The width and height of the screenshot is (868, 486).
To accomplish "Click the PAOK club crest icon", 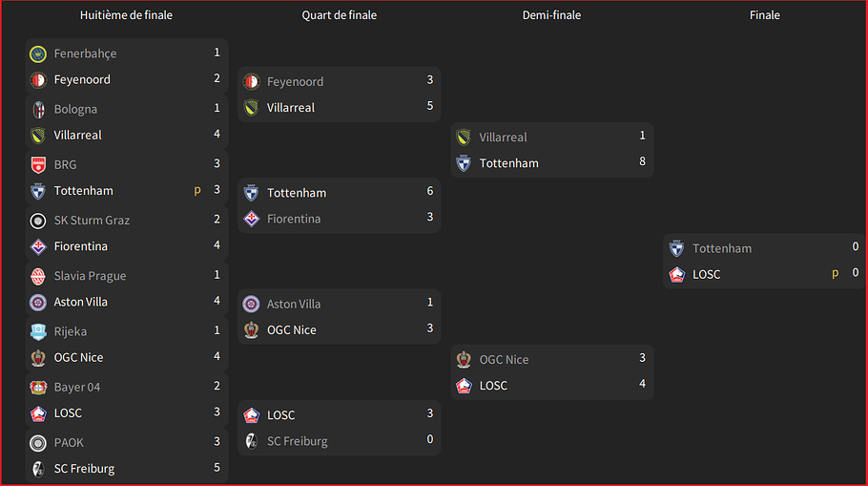I will coord(38,443).
